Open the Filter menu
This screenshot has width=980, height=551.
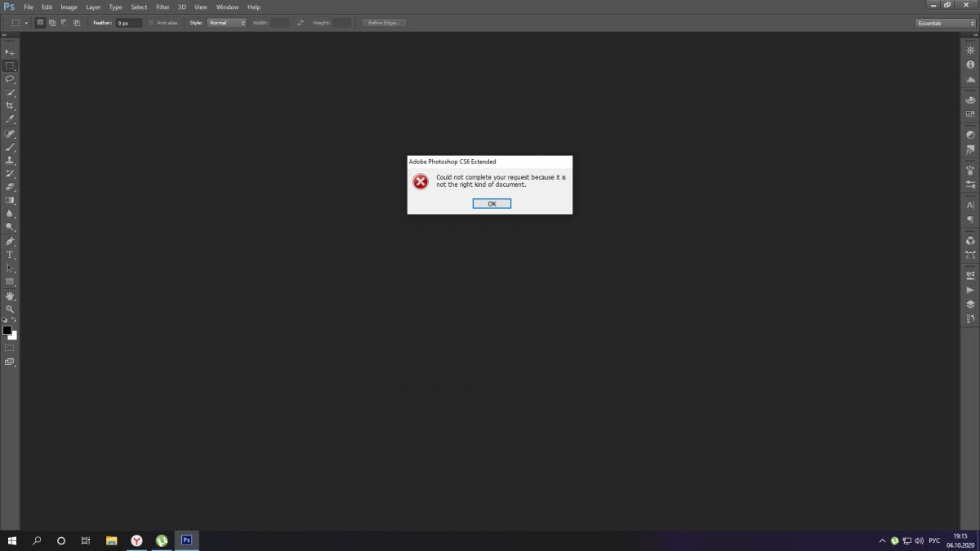pyautogui.click(x=163, y=7)
